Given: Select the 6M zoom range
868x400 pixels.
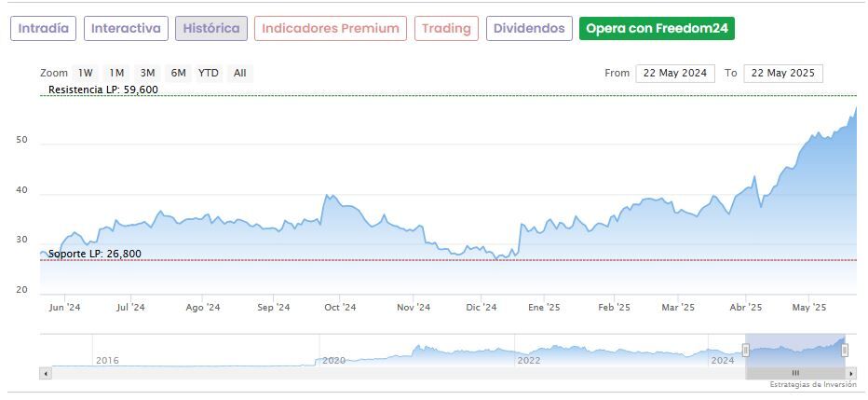Looking at the screenshot, I should (178, 73).
